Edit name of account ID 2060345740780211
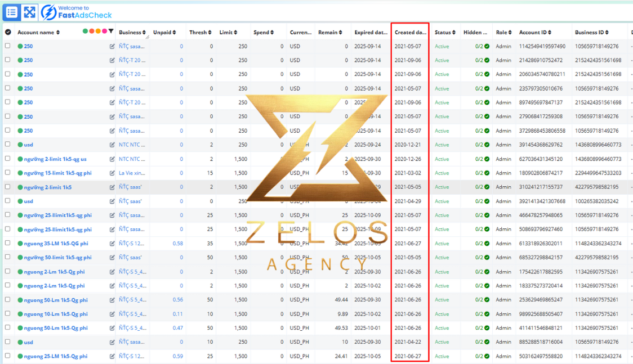Viewport: 633px width, 364px height. coord(112,75)
